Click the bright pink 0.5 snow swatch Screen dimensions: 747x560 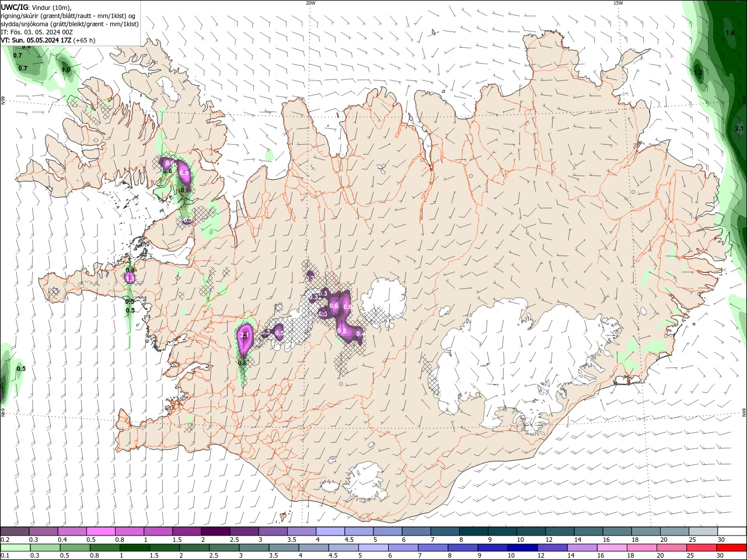coord(100,531)
